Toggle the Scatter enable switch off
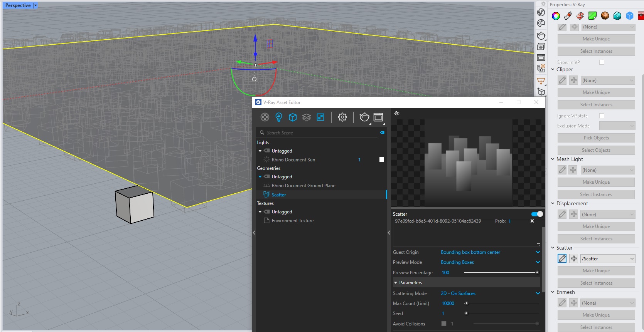This screenshot has width=644, height=332. pos(537,214)
